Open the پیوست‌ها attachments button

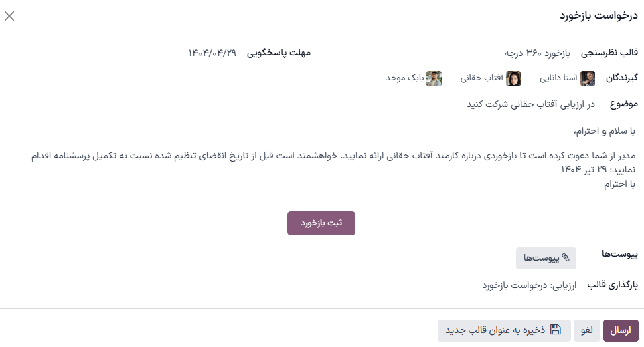pyautogui.click(x=546, y=258)
